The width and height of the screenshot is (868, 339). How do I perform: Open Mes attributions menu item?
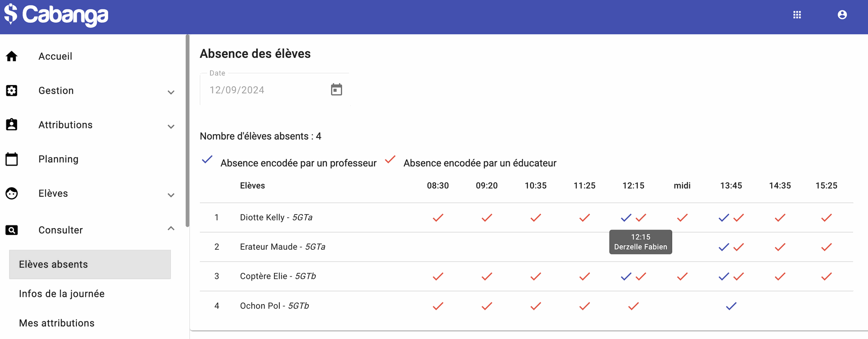57,323
